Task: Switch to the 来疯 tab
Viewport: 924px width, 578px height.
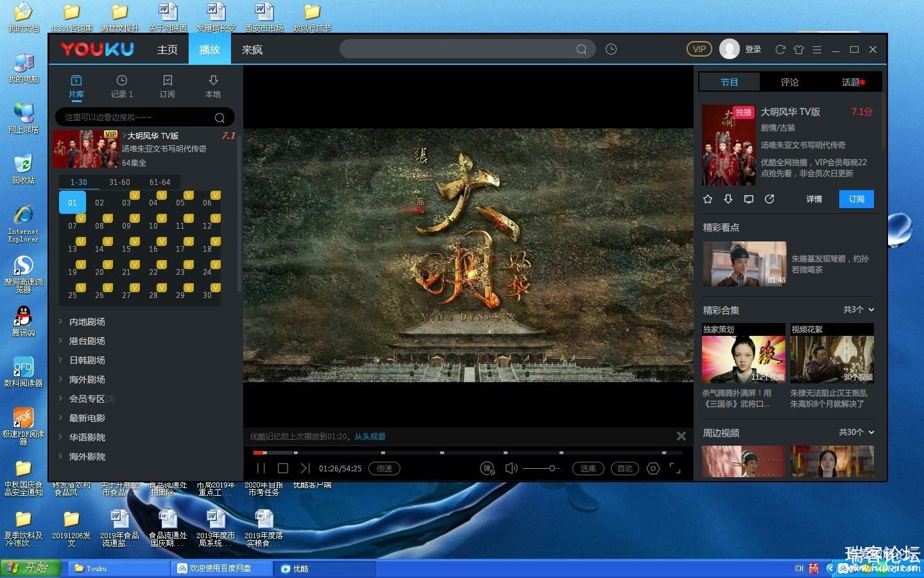Action: 252,49
